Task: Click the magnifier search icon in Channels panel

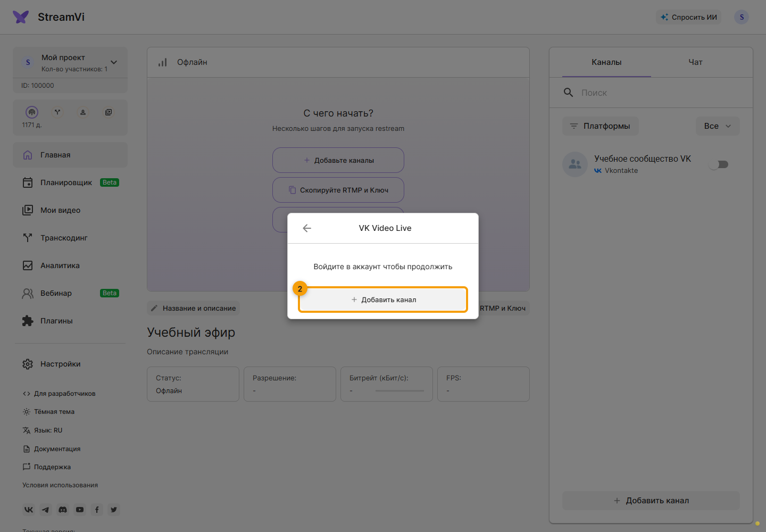Action: tap(568, 93)
